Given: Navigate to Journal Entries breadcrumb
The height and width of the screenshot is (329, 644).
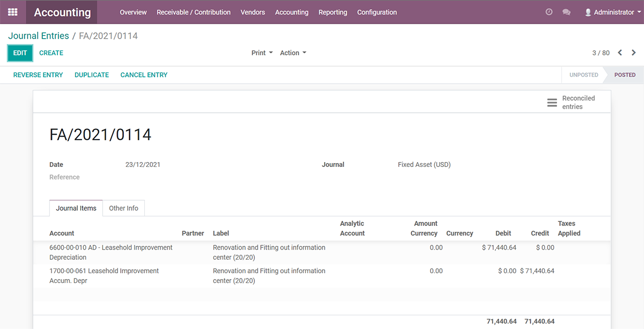Looking at the screenshot, I should pyautogui.click(x=39, y=36).
